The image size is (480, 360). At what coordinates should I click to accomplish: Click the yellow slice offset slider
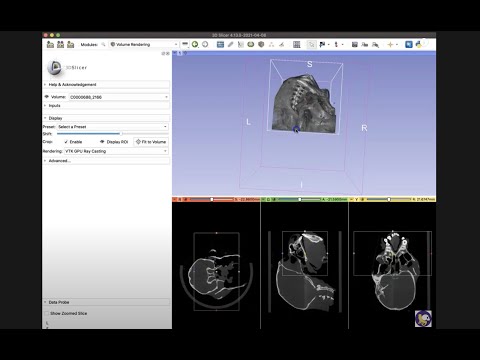click(389, 199)
